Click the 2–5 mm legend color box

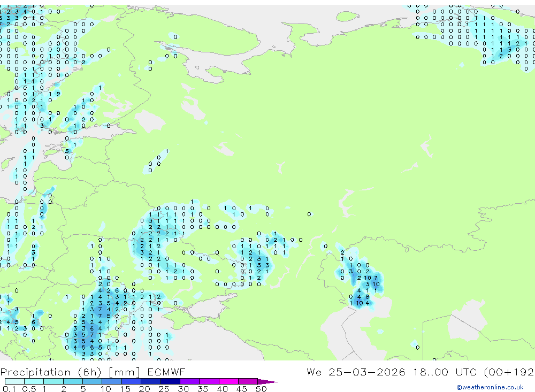click(x=73, y=381)
